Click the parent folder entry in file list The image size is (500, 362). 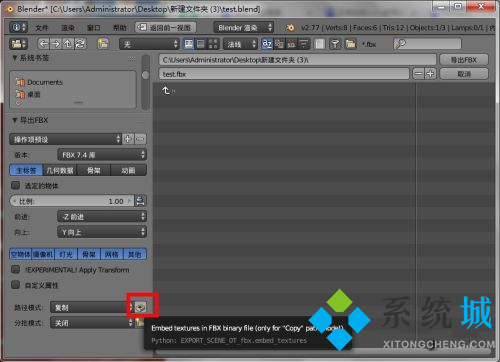(168, 90)
